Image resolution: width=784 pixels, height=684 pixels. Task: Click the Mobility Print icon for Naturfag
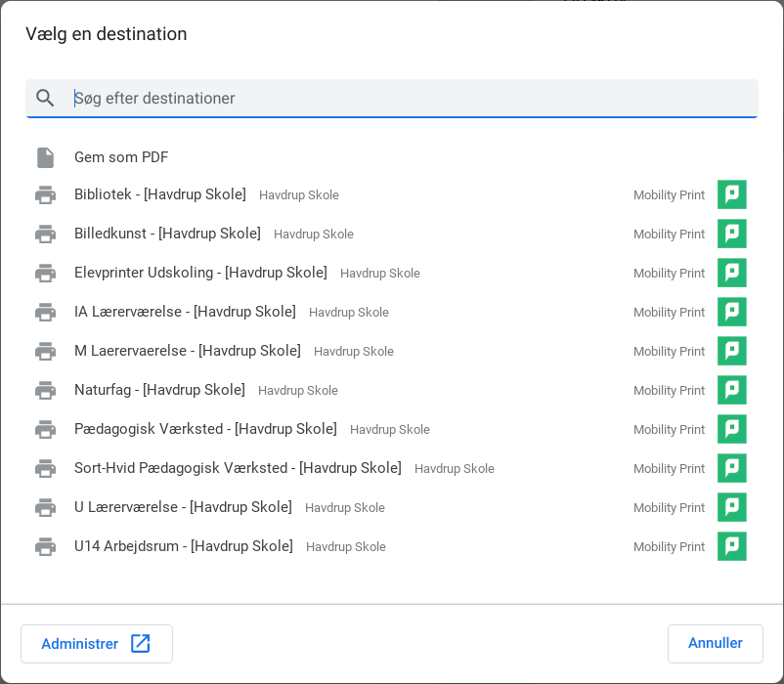(x=731, y=390)
